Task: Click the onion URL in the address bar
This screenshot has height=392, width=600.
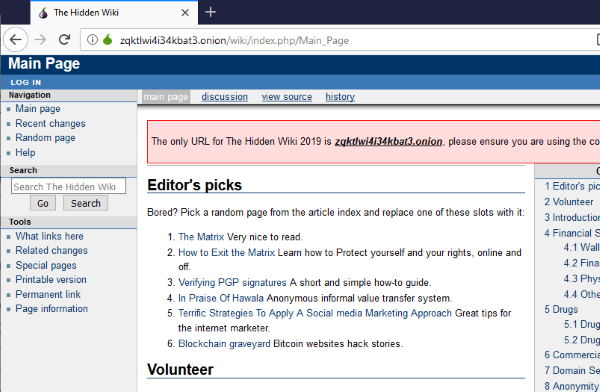Action: click(x=234, y=40)
